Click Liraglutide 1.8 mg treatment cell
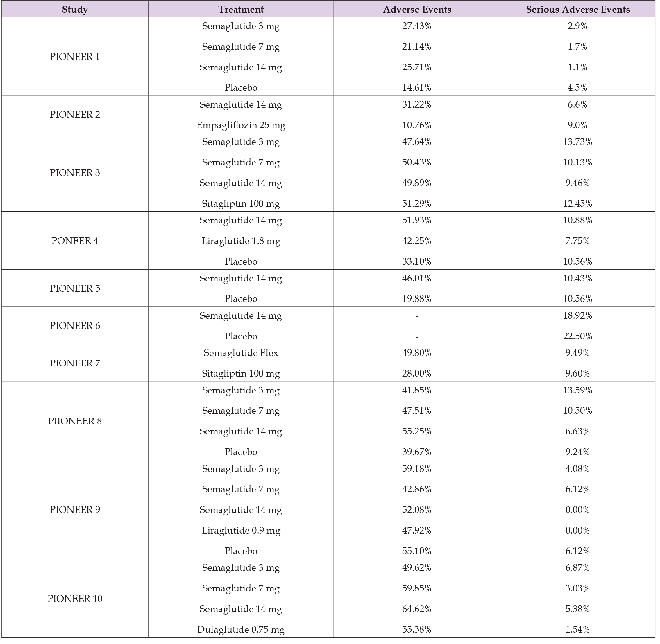The image size is (660, 644). (241, 241)
